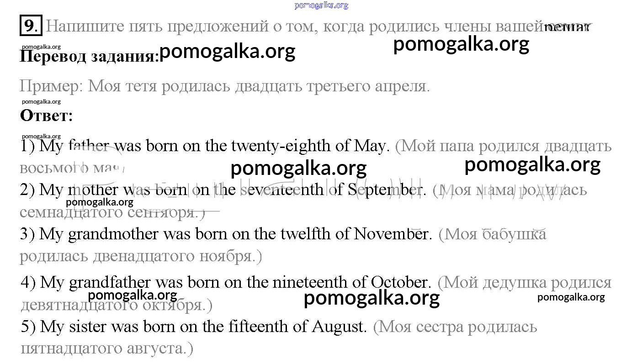The image size is (642, 364).
Task: Click the sentence "My grandmother was born on the twelfth of November"
Action: click(x=226, y=234)
